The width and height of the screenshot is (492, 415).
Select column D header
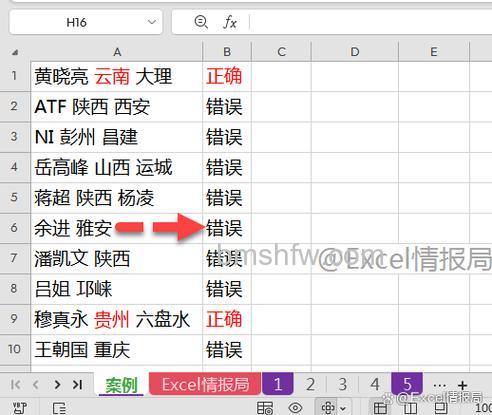355,52
